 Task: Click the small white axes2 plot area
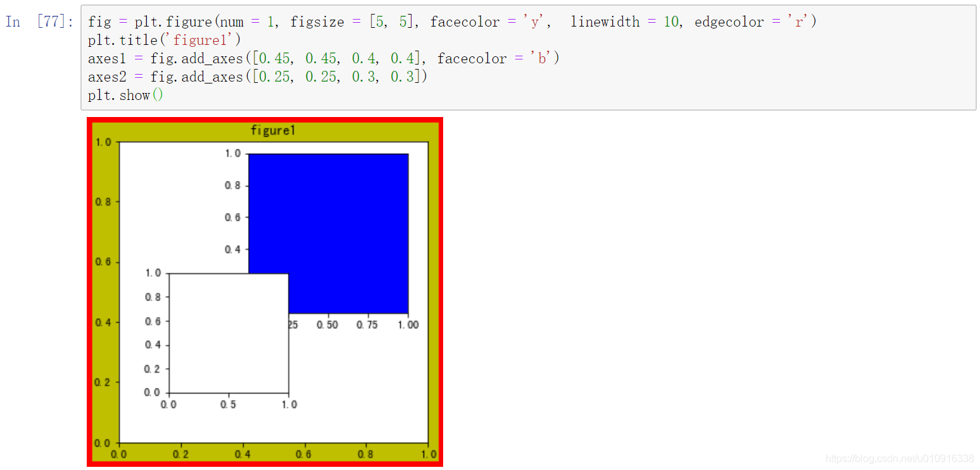pyautogui.click(x=229, y=333)
